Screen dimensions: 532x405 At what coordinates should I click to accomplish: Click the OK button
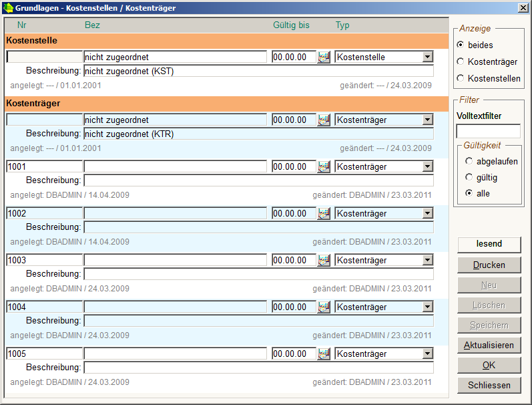point(489,366)
